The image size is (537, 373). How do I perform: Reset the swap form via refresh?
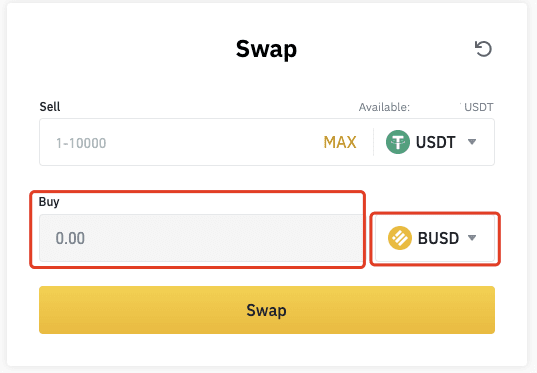point(483,49)
